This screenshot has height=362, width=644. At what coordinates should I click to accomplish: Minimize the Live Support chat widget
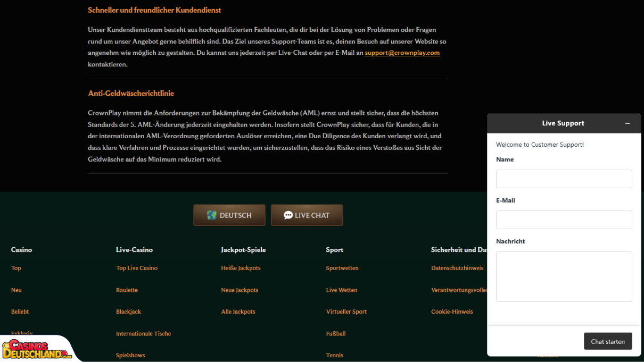point(628,123)
